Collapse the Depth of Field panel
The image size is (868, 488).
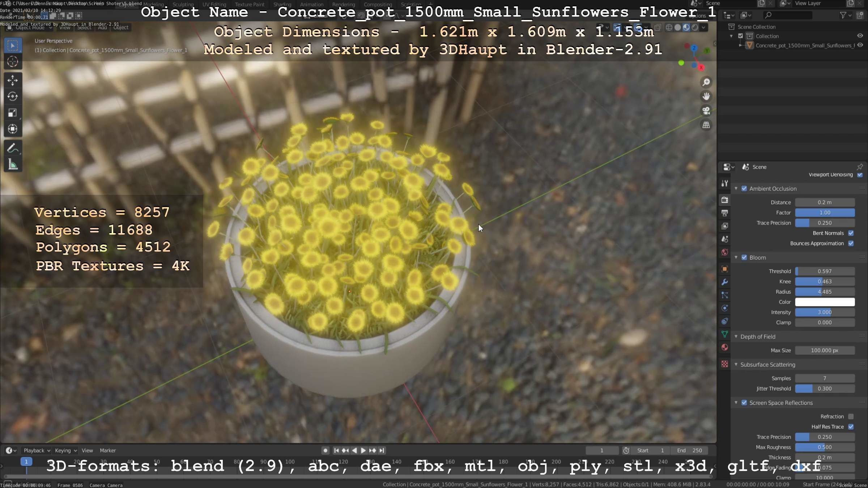point(736,337)
